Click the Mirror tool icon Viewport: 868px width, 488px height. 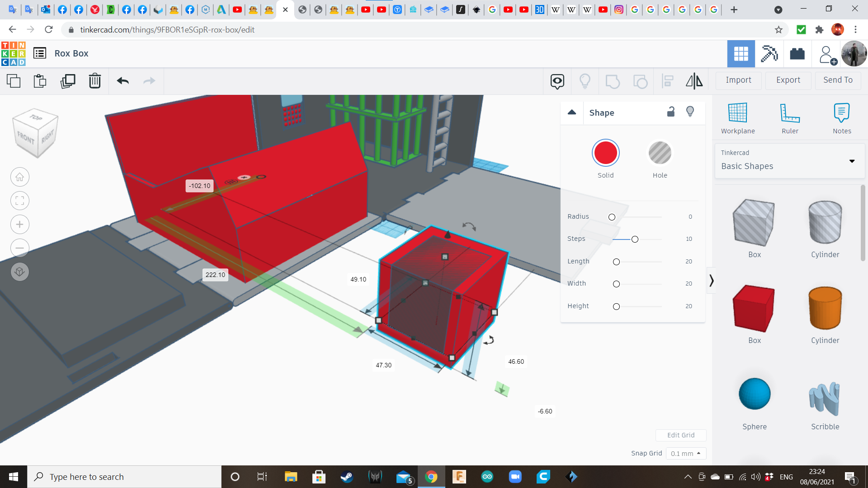click(694, 81)
